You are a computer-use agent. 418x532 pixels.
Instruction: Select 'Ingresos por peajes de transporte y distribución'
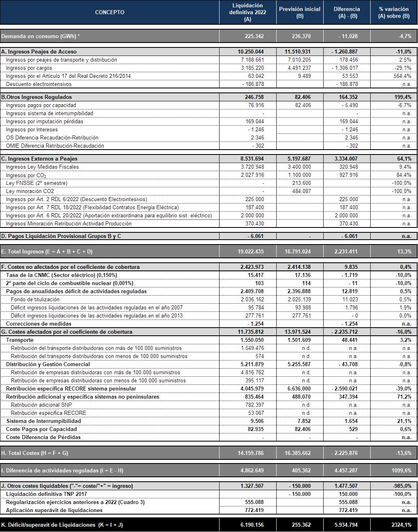pyautogui.click(x=61, y=60)
